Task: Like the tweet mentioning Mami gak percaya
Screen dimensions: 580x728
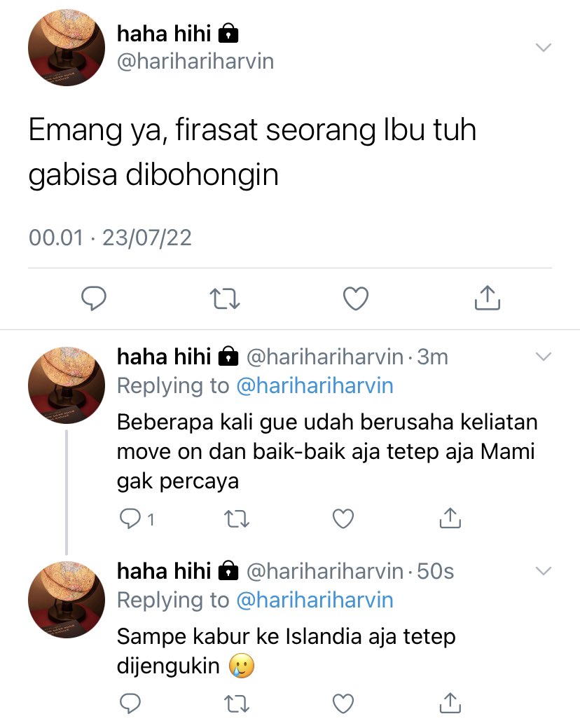Action: (343, 518)
